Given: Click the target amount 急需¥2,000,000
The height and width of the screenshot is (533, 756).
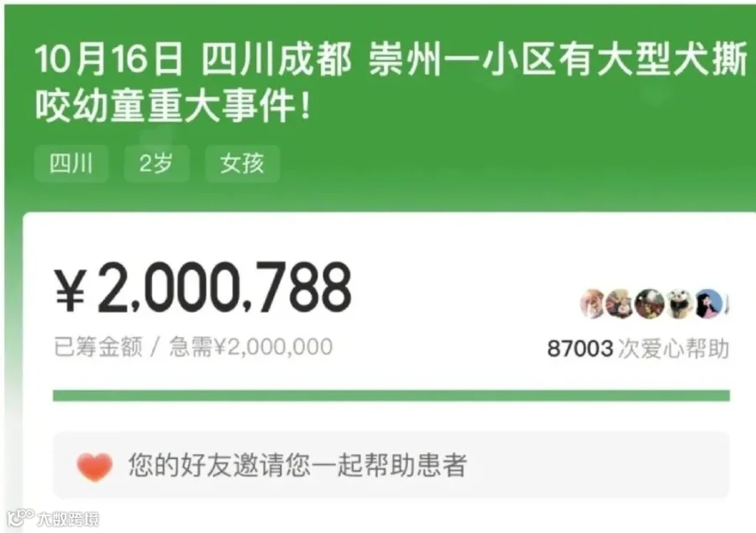Looking at the screenshot, I should click(250, 347).
